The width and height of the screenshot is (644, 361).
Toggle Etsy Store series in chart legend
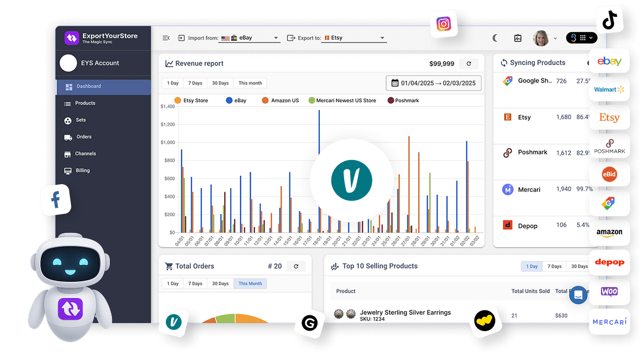point(191,100)
